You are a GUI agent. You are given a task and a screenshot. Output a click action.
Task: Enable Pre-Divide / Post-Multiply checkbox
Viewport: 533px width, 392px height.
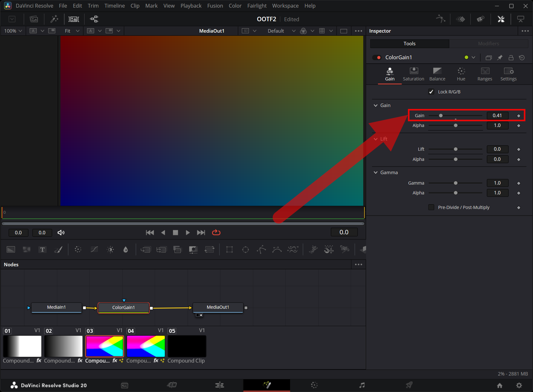point(431,207)
